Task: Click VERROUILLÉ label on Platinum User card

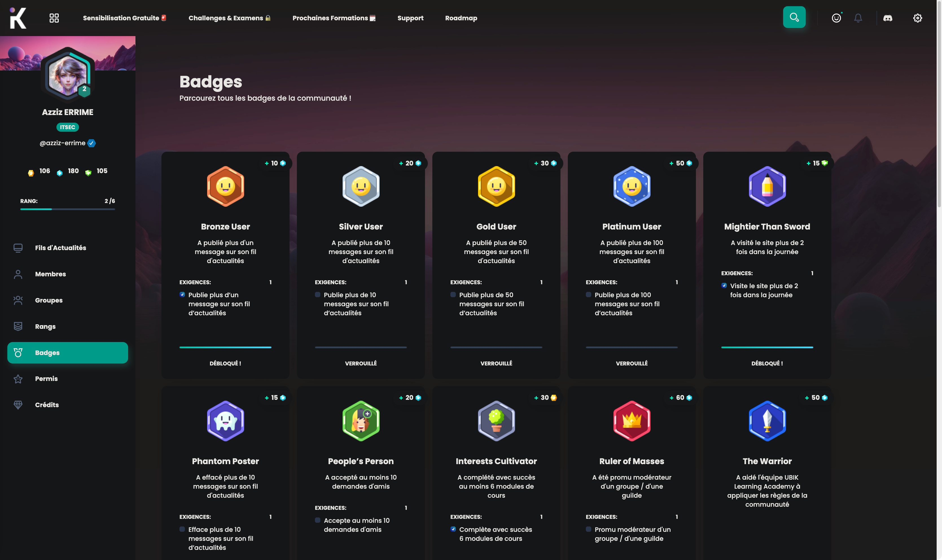Action: pos(632,363)
